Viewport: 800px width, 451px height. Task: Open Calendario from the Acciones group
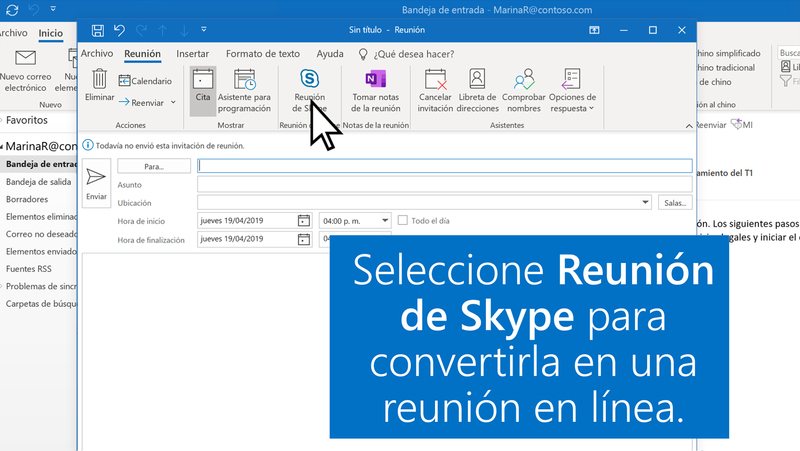[x=145, y=81]
